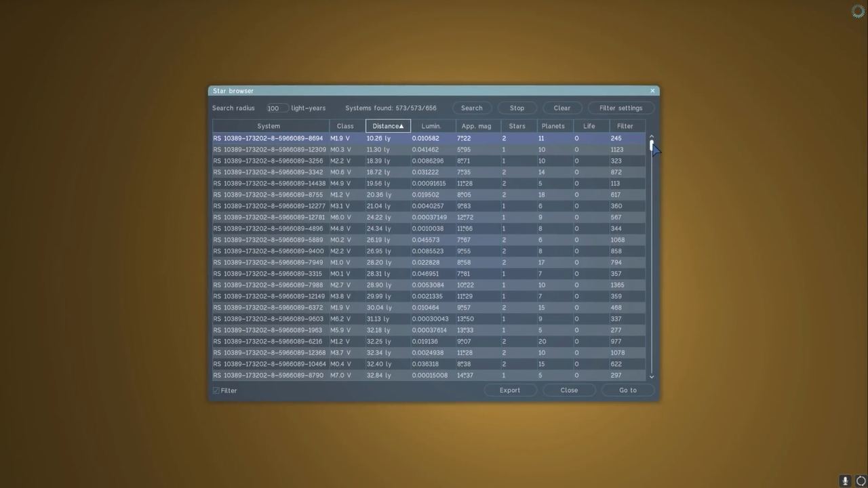Export the star list

[x=510, y=390]
